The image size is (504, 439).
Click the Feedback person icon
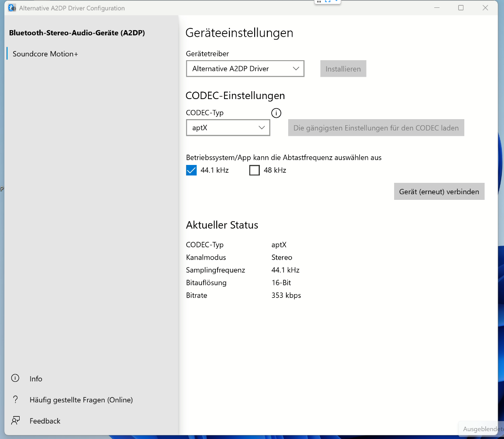15,421
